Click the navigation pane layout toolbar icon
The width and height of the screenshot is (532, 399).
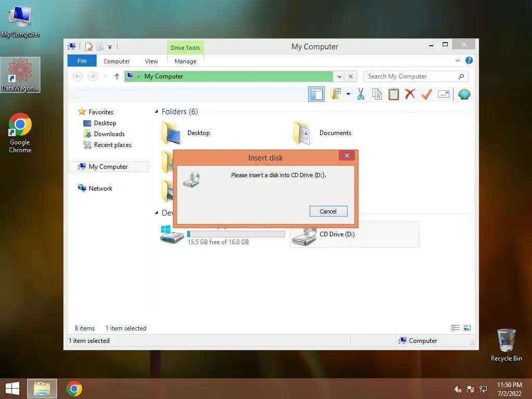point(316,94)
